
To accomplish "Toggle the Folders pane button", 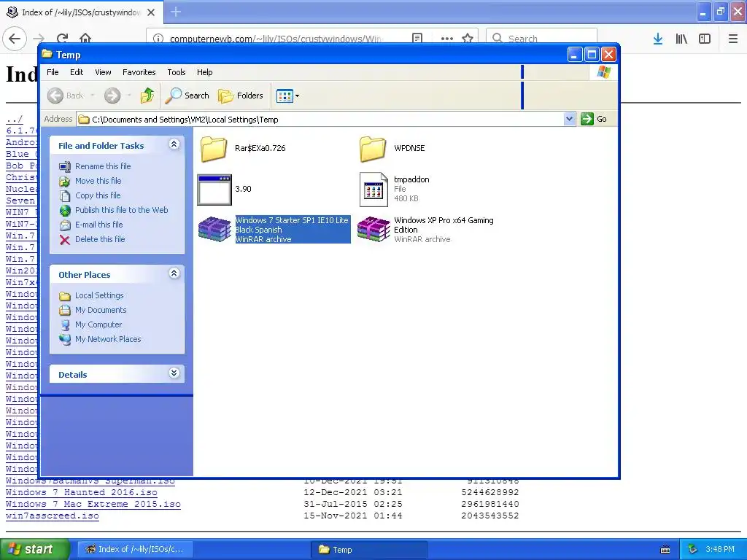I will (241, 96).
